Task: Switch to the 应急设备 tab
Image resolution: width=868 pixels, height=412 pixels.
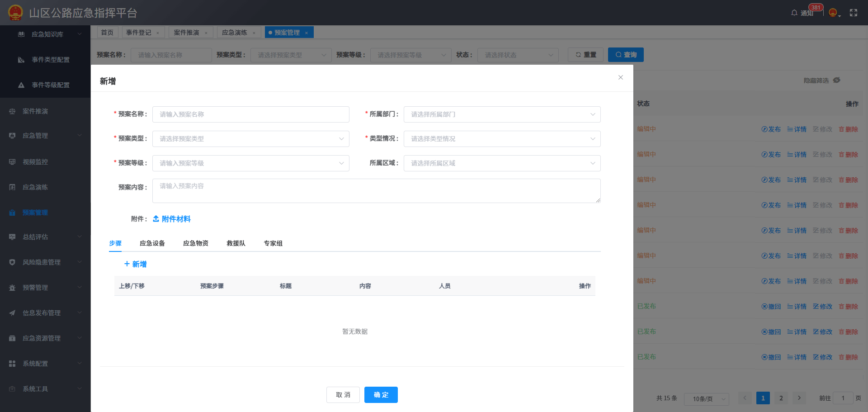Action: [x=152, y=243]
